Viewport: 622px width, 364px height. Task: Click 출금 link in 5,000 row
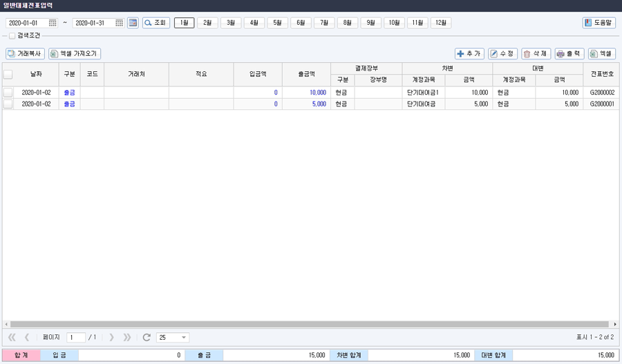69,104
